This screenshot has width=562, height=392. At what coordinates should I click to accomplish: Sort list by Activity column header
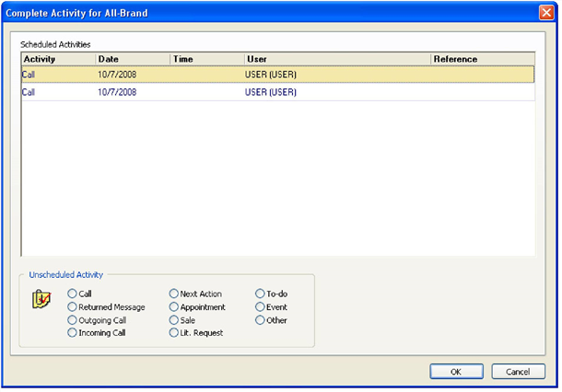click(x=57, y=59)
